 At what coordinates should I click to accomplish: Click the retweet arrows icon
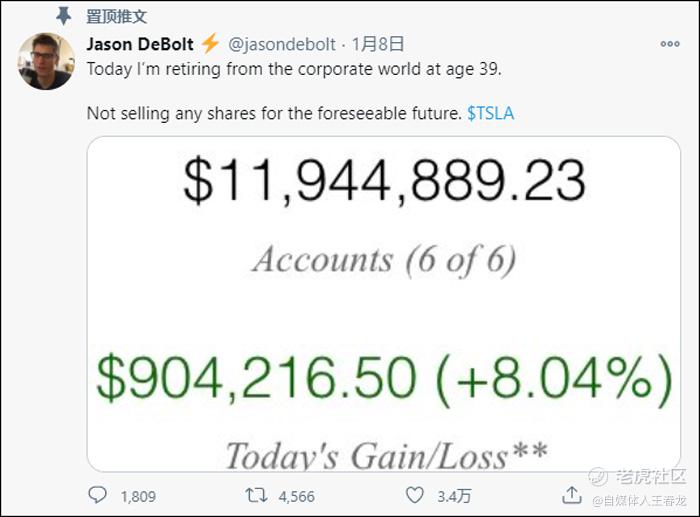(256, 495)
